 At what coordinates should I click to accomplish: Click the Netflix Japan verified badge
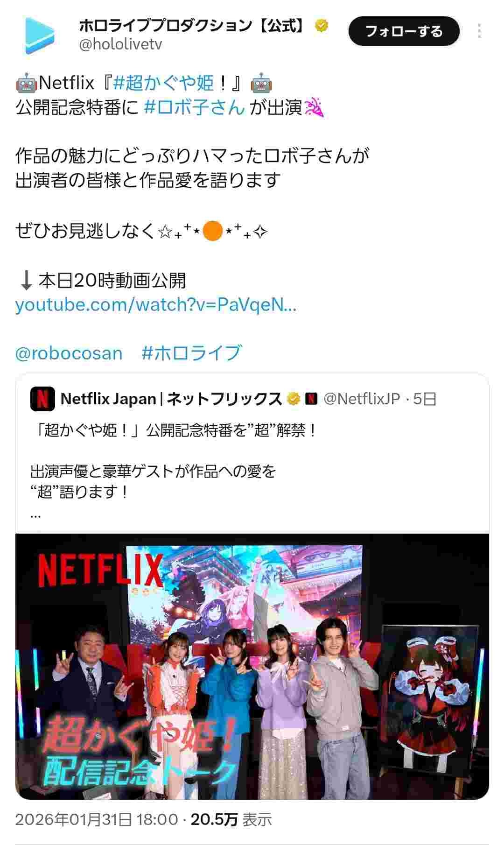pos(293,399)
